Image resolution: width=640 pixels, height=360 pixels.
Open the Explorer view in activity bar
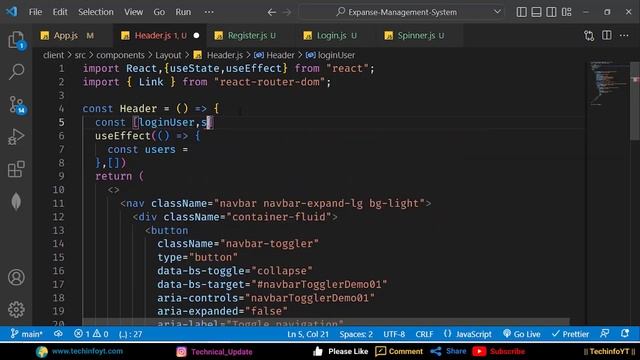point(16,40)
